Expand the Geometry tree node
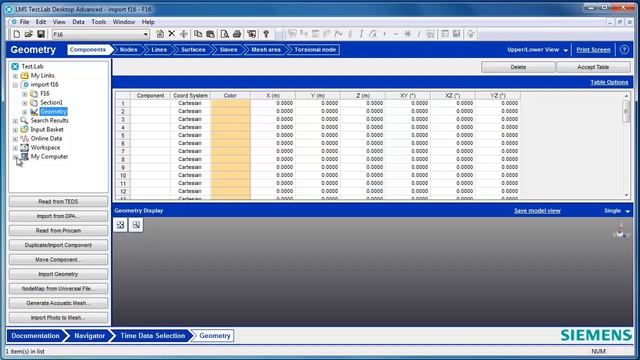The image size is (640, 360). 24,112
